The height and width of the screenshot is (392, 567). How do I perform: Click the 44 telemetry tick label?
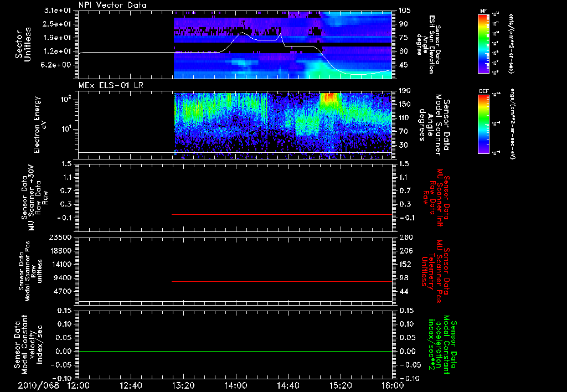[x=403, y=291]
